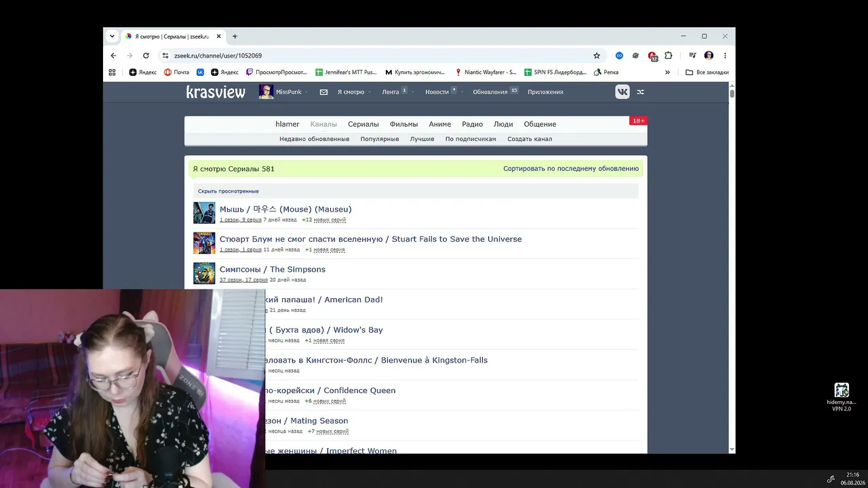Open the Chrome profile avatar
The height and width of the screenshot is (488, 868).
[x=709, y=56]
